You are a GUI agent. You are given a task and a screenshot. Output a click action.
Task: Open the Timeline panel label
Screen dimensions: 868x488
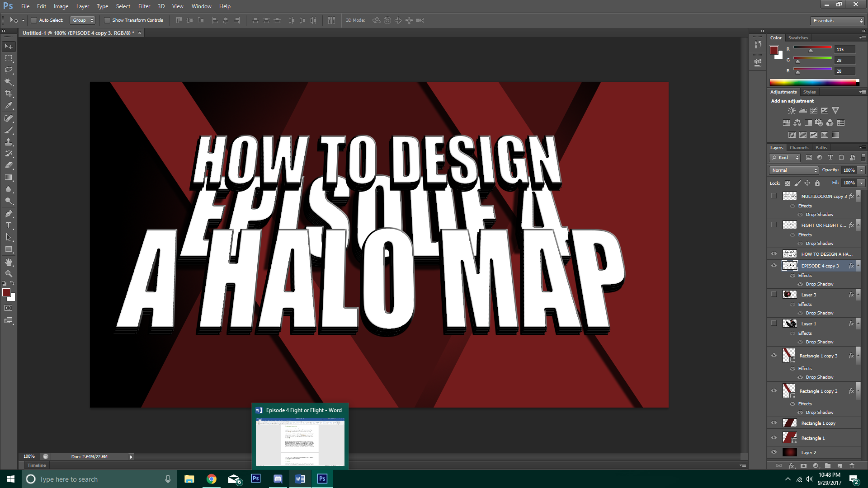(x=37, y=465)
